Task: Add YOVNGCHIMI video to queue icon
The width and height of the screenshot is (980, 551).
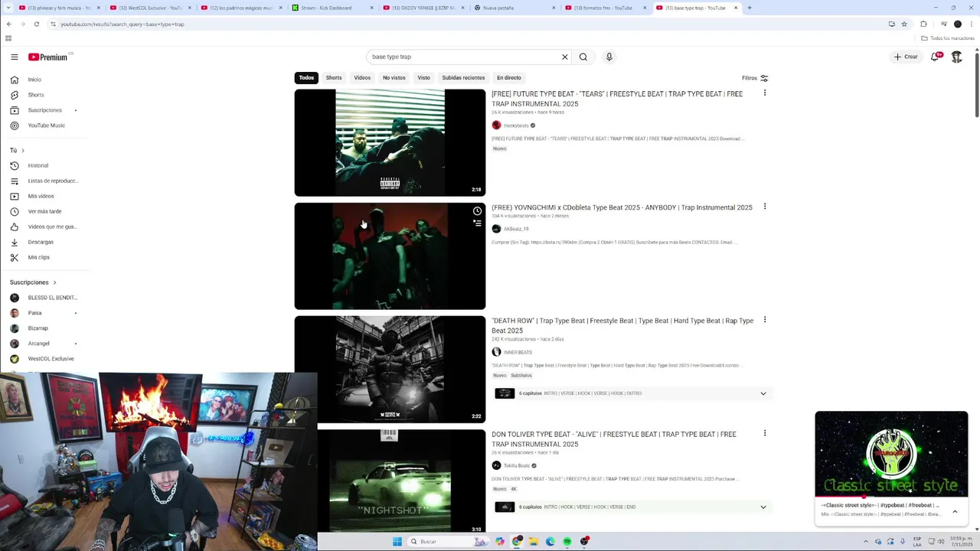Action: pos(477,223)
